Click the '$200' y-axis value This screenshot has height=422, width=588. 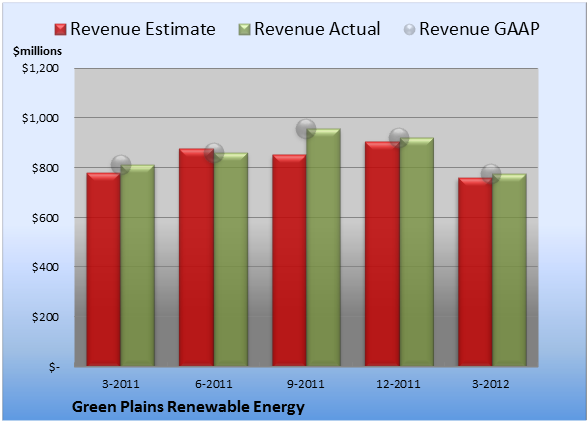point(45,317)
